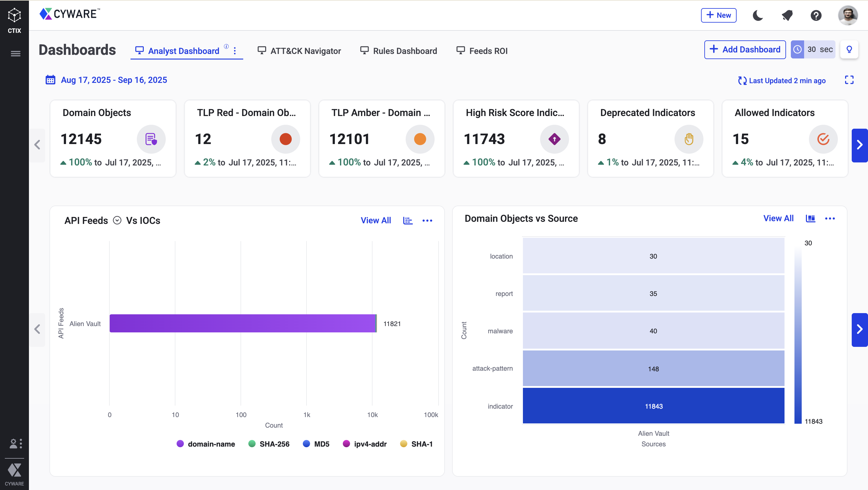Change the Domain Objects vs Source chart type
The image size is (868, 490).
(x=810, y=218)
